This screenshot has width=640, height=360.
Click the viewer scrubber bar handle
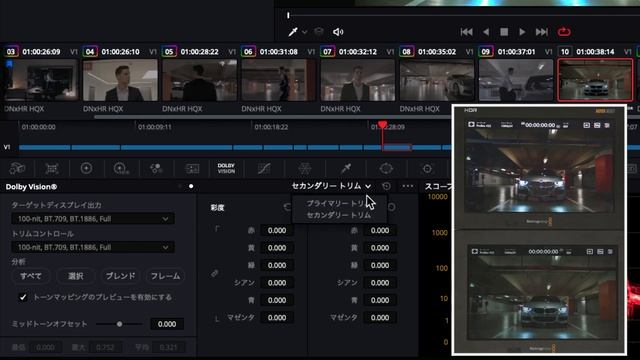(288, 16)
